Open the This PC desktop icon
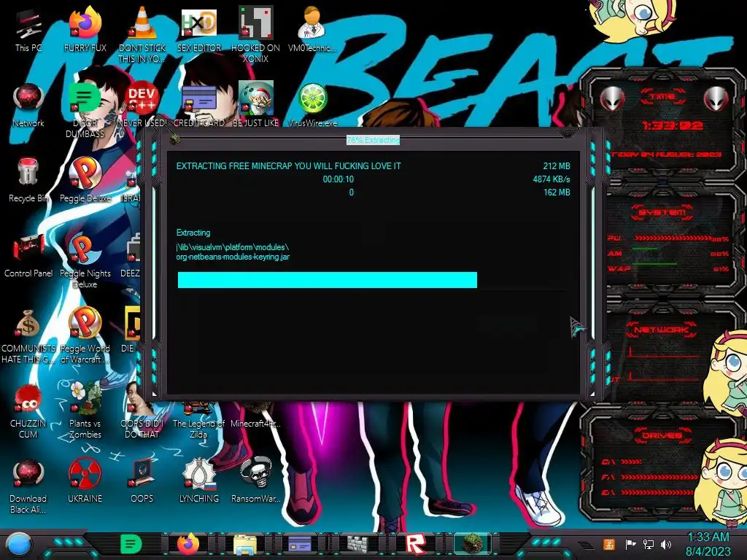This screenshot has width=747, height=560. coord(28,28)
